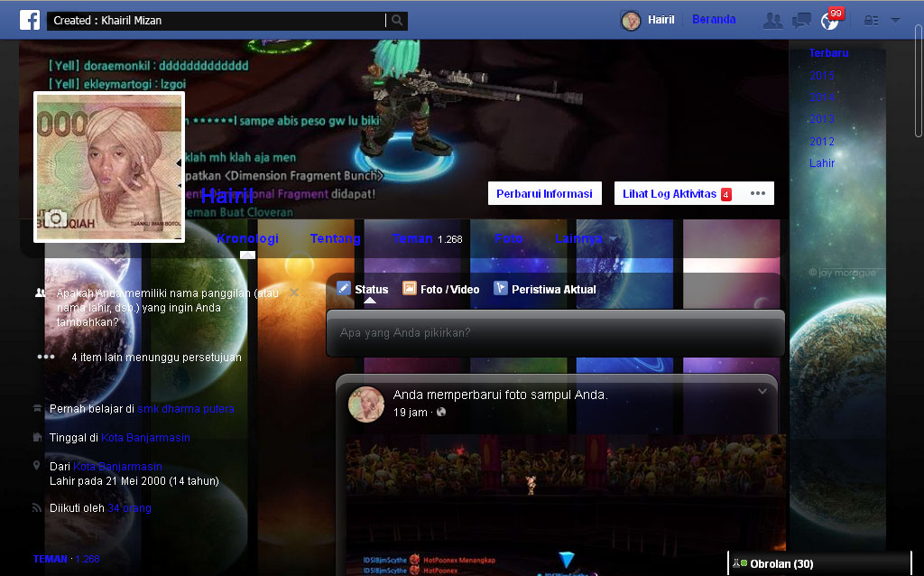Screen dimensions: 924x576
Task: Open the messages icon in top bar
Action: coord(801,21)
